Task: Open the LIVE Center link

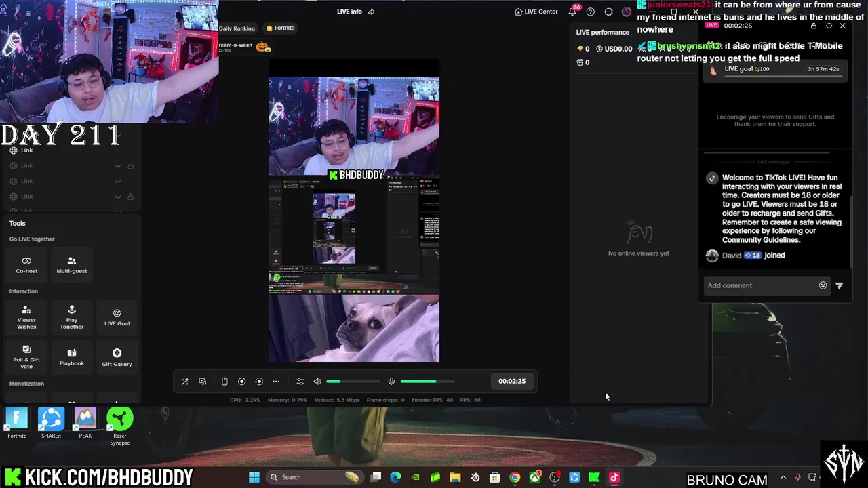Action: [x=536, y=12]
